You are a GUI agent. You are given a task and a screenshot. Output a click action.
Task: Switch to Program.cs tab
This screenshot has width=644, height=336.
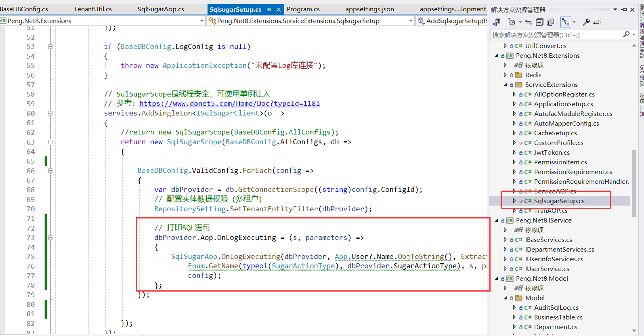click(x=303, y=9)
